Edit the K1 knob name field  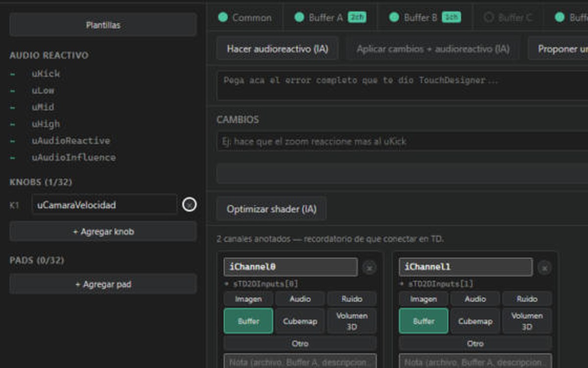coord(104,205)
